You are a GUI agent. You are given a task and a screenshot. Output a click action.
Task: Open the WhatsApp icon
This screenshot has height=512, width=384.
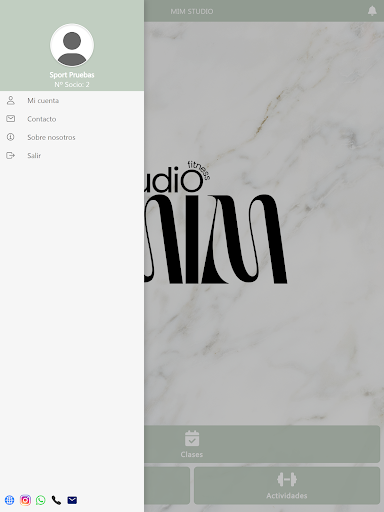click(41, 500)
